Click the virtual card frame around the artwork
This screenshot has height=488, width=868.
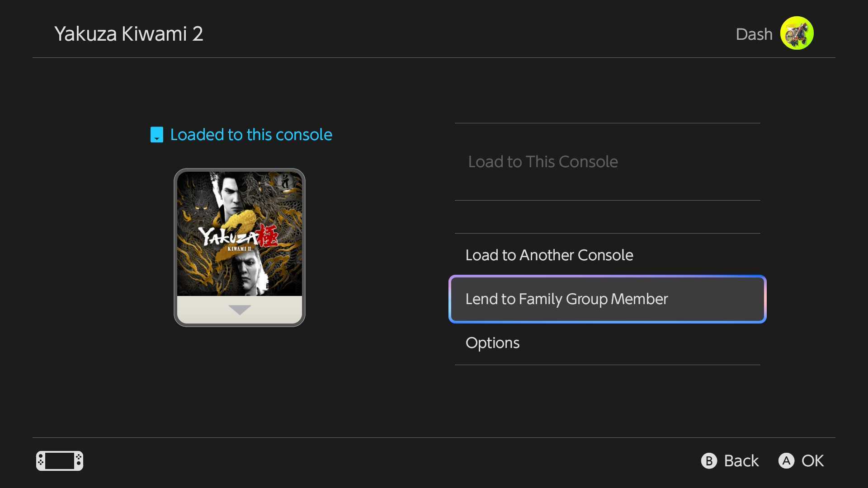[239, 246]
